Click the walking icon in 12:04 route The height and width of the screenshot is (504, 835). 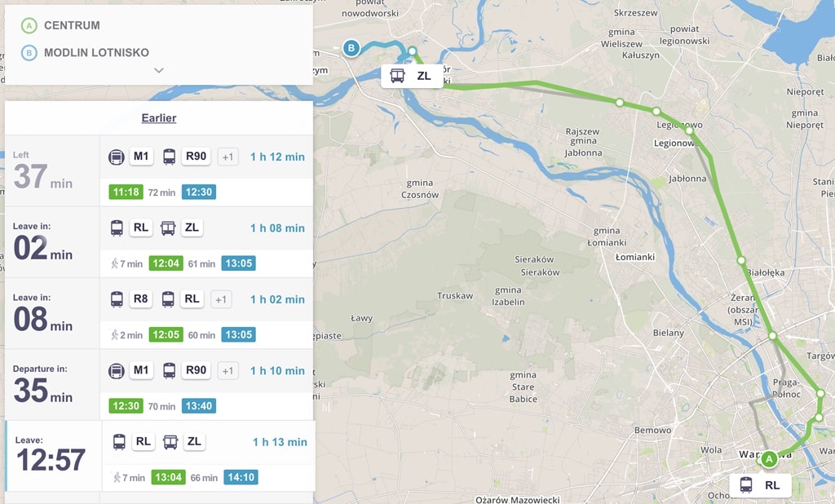[x=114, y=263]
